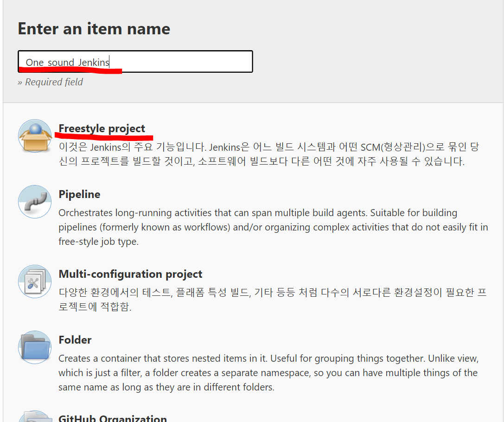This screenshot has width=504, height=422.
Task: Select the Folder item icon
Action: pyautogui.click(x=35, y=347)
